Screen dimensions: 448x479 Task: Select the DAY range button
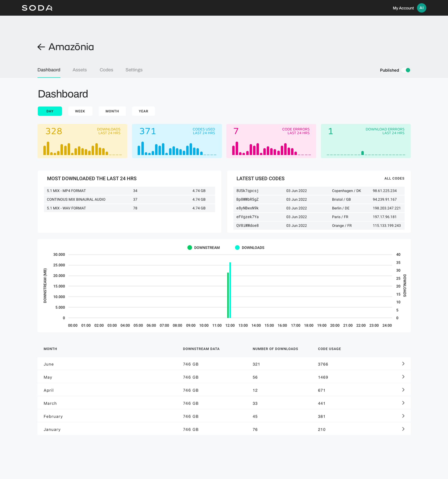click(x=50, y=111)
